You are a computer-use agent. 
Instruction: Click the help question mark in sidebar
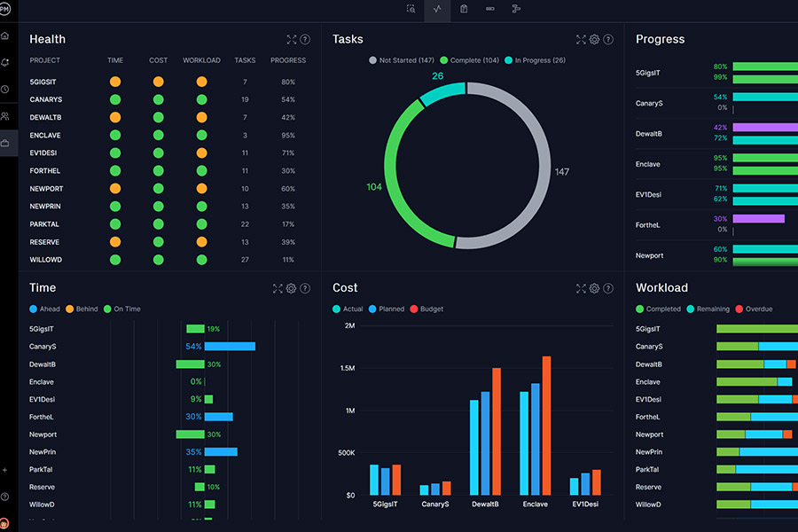click(5, 497)
